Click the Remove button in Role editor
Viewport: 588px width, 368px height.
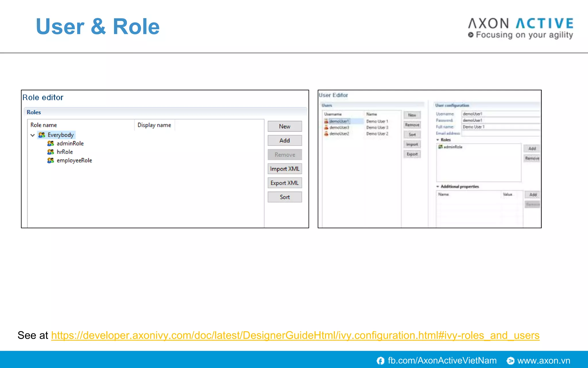pyautogui.click(x=285, y=155)
